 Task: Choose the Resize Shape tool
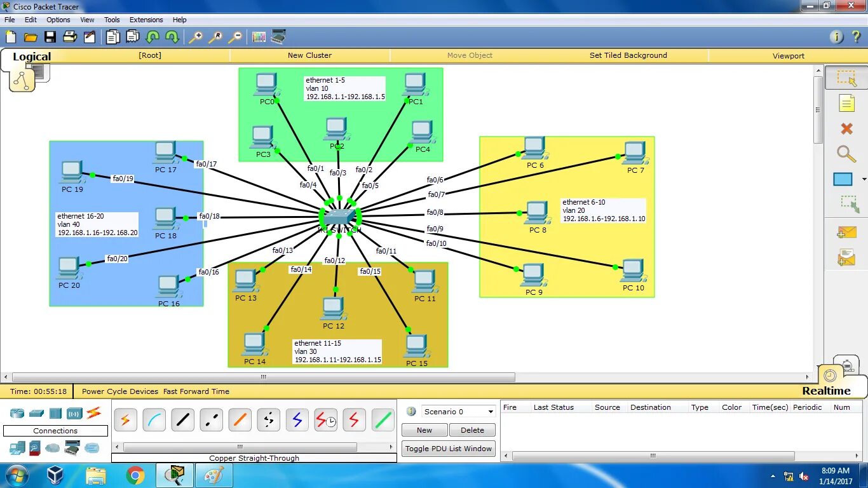coord(849,204)
